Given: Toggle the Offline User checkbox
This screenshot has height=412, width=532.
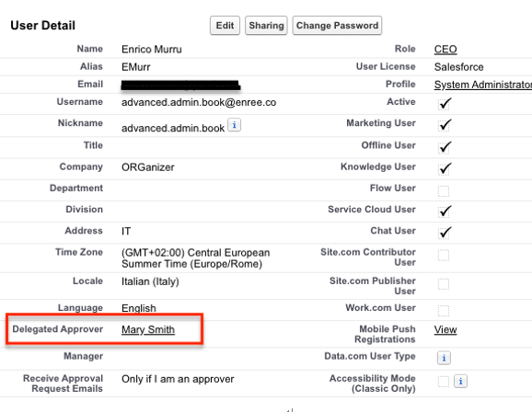Looking at the screenshot, I should point(444,148).
